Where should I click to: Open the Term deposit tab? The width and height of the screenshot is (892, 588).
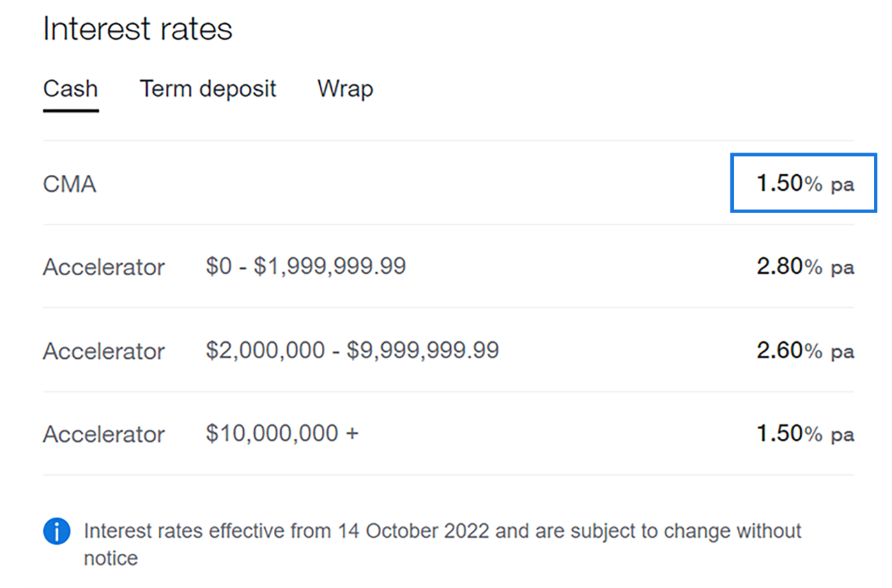click(208, 89)
